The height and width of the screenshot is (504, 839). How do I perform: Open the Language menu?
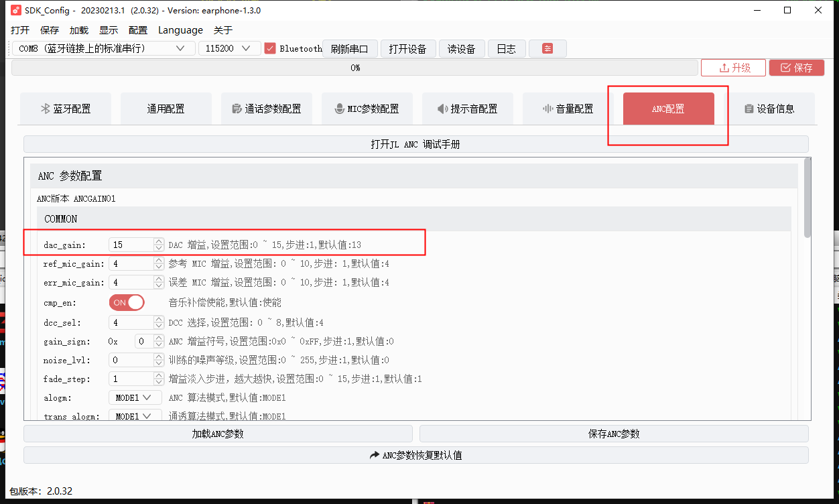coord(180,30)
